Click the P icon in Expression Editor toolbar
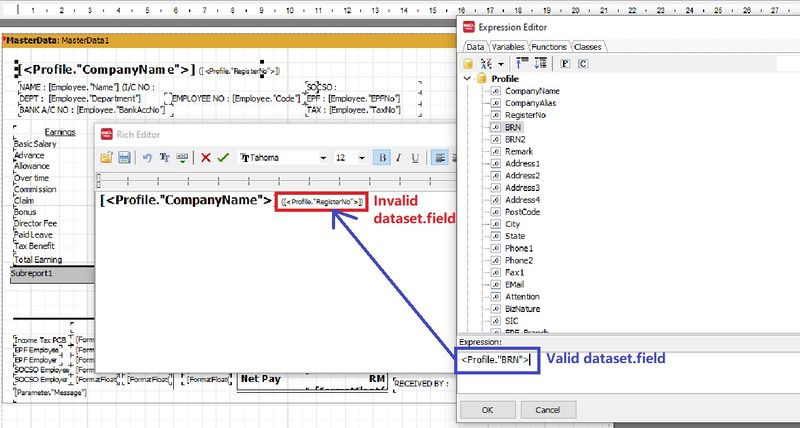 coord(565,64)
